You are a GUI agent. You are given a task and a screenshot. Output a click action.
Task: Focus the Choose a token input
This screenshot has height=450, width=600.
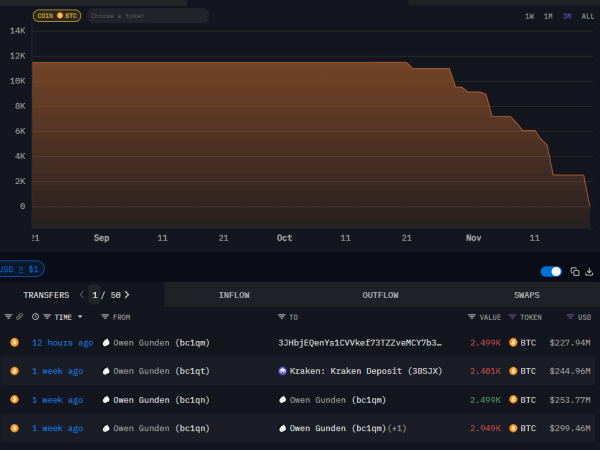tap(148, 16)
